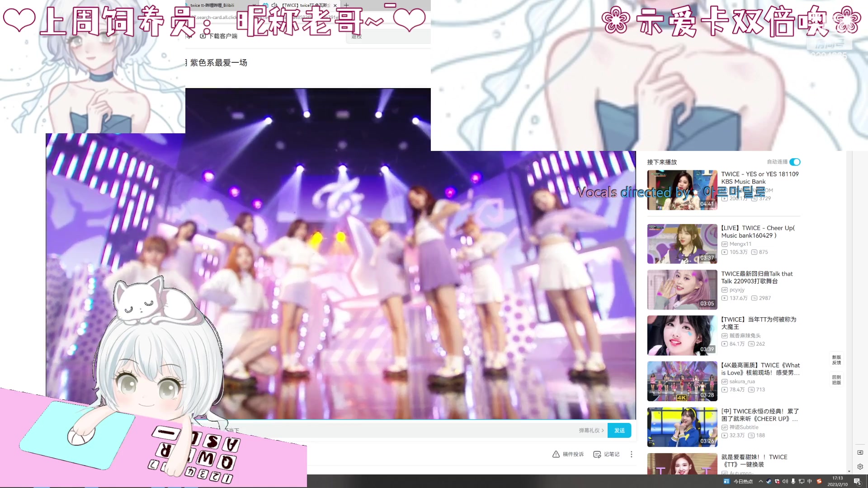Open the notification center icon
Image resolution: width=868 pixels, height=488 pixels.
coord(857,481)
